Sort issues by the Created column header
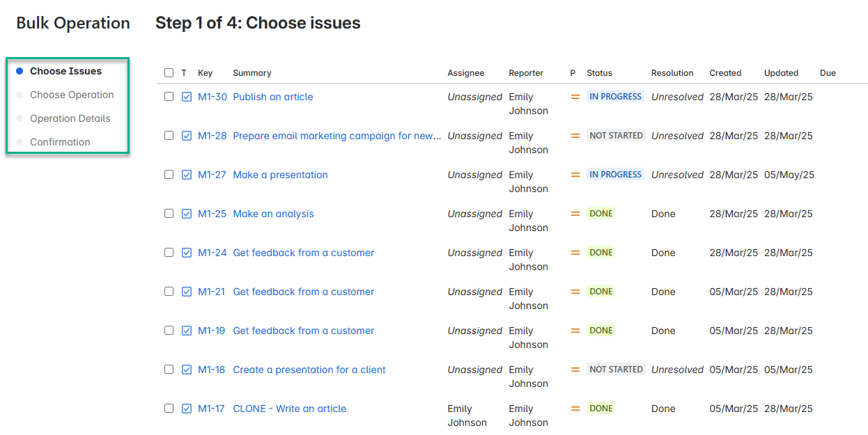Image resolution: width=868 pixels, height=435 pixels. (x=725, y=72)
